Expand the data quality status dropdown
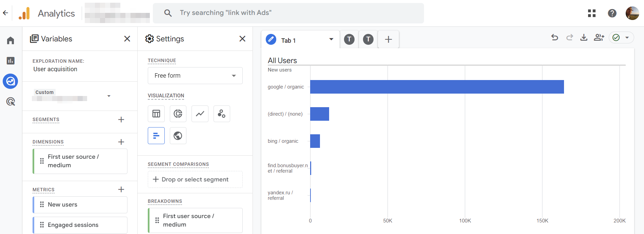Screen dimensions: 644x234 tap(627, 37)
